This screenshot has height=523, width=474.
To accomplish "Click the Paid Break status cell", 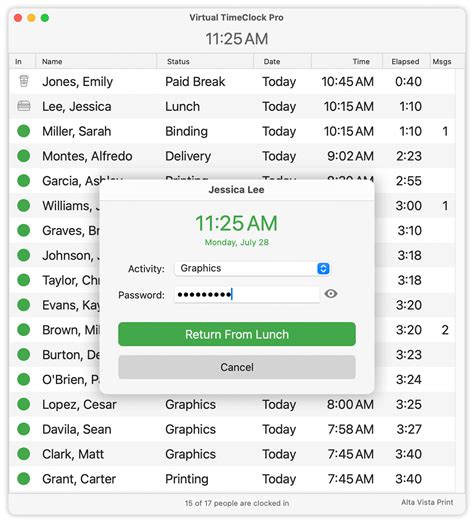I will pos(195,81).
